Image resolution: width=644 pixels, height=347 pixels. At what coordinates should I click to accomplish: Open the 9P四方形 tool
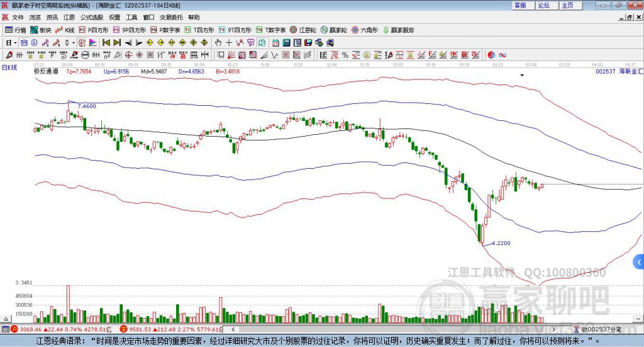[130, 30]
